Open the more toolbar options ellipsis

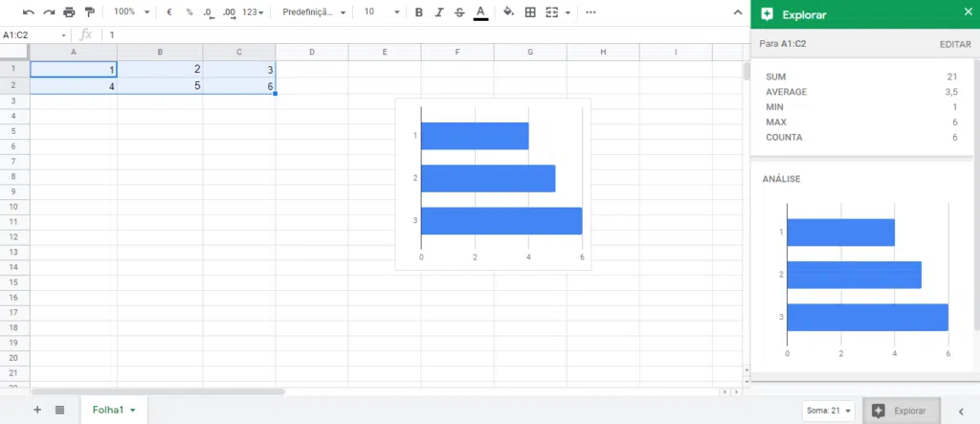(590, 11)
